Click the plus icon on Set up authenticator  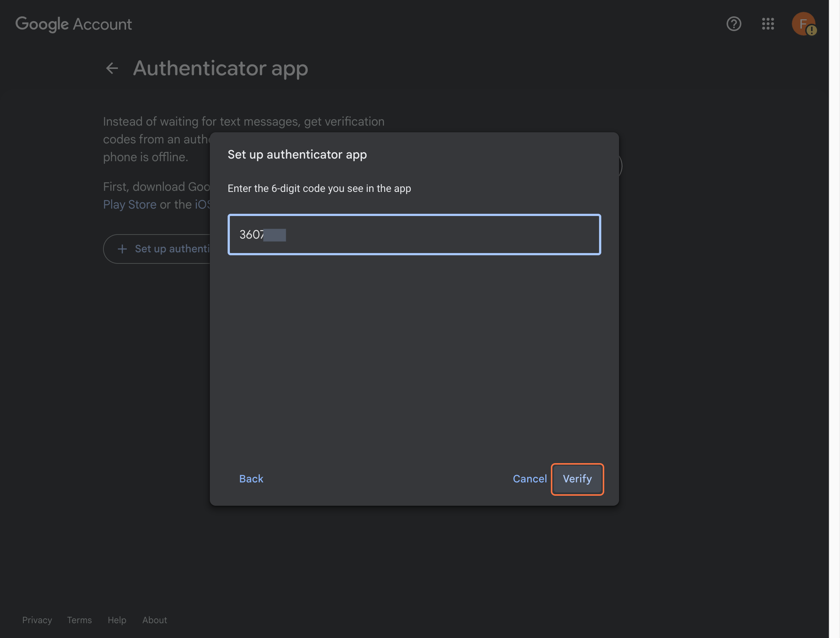pyautogui.click(x=122, y=249)
